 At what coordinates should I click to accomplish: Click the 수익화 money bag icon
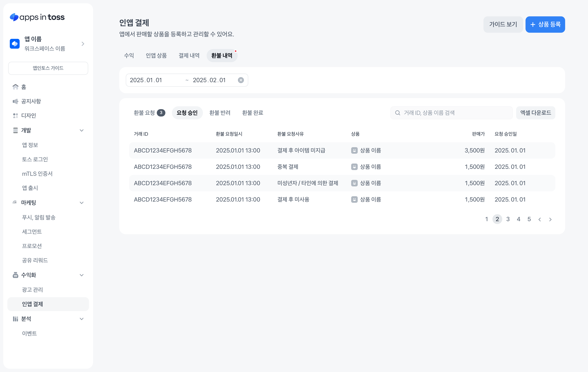[15, 275]
